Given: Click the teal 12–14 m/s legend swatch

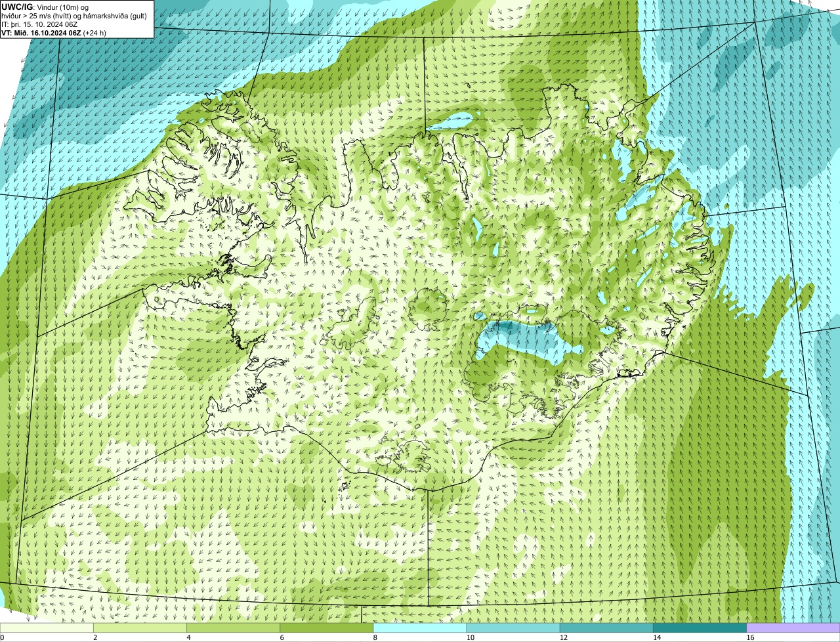Looking at the screenshot, I should [x=606, y=628].
